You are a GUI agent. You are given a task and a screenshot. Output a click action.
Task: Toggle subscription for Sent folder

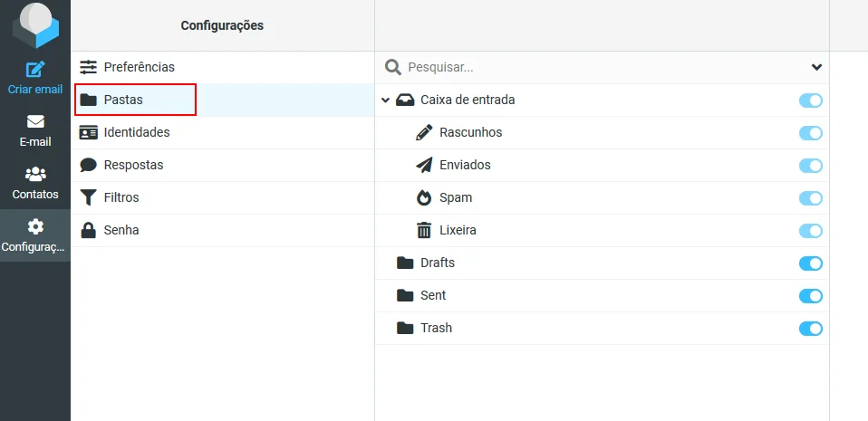[810, 296]
